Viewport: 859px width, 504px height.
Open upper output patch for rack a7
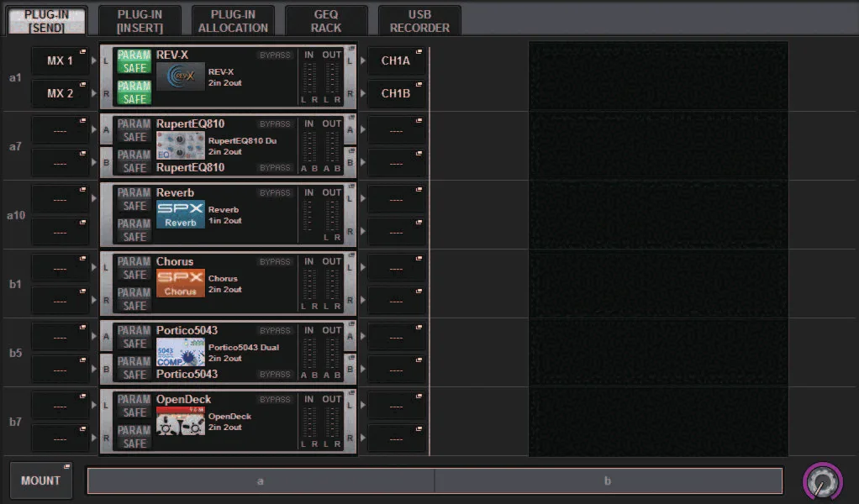point(396,130)
